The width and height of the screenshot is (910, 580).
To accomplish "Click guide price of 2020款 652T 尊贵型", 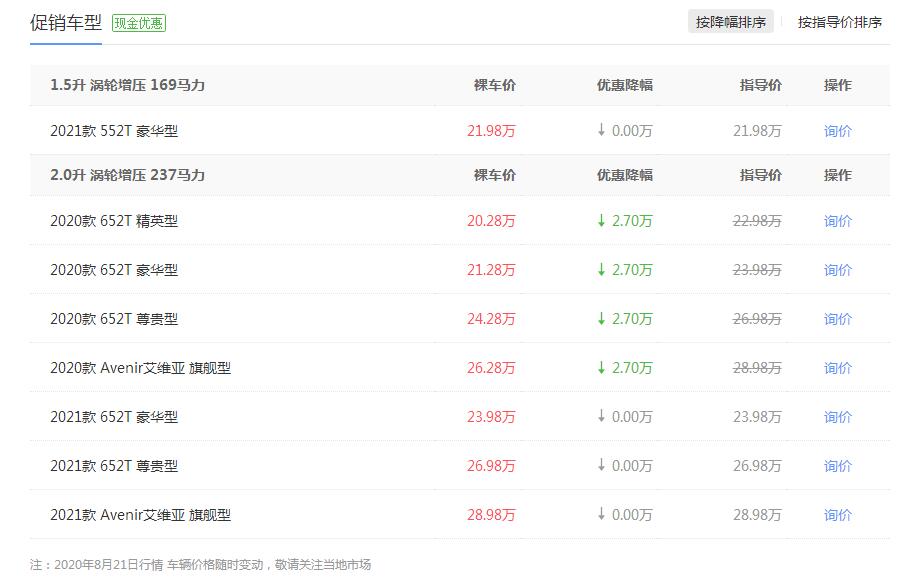I will pos(757,319).
